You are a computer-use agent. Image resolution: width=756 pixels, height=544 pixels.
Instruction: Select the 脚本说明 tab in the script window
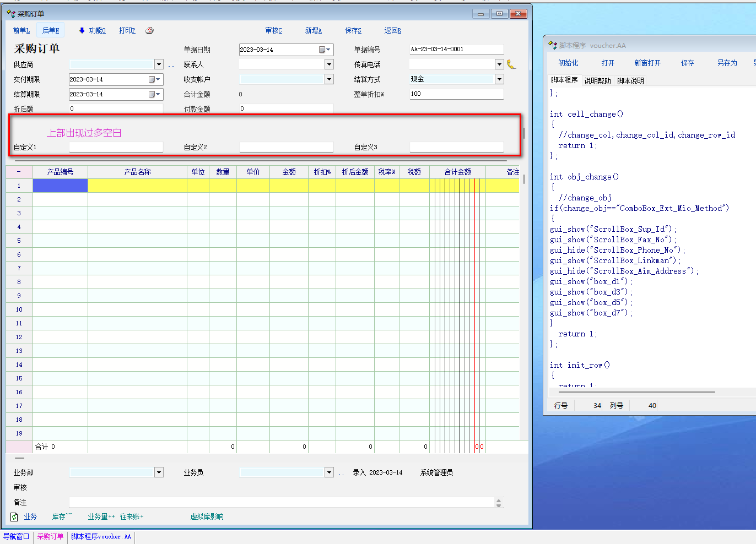(630, 81)
